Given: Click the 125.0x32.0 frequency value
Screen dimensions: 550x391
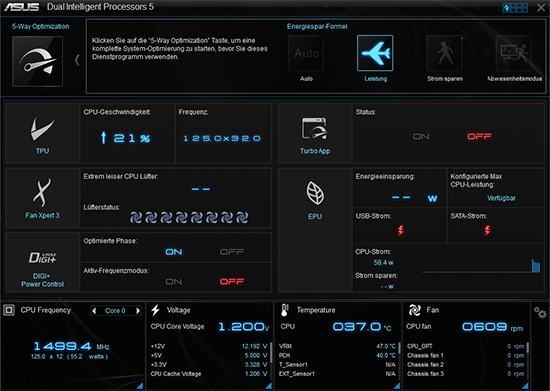Looking at the screenshot, I should (222, 139).
